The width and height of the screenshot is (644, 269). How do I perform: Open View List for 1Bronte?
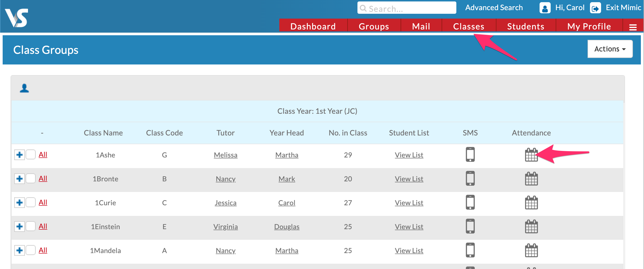point(409,179)
